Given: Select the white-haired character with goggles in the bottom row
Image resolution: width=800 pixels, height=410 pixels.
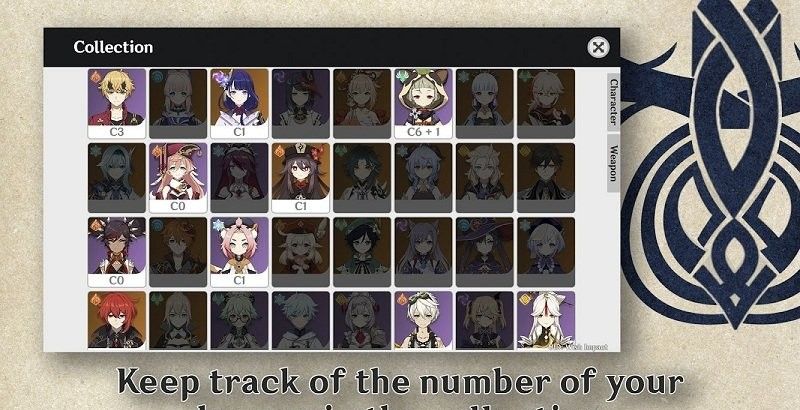Looking at the screenshot, I should coord(423,320).
